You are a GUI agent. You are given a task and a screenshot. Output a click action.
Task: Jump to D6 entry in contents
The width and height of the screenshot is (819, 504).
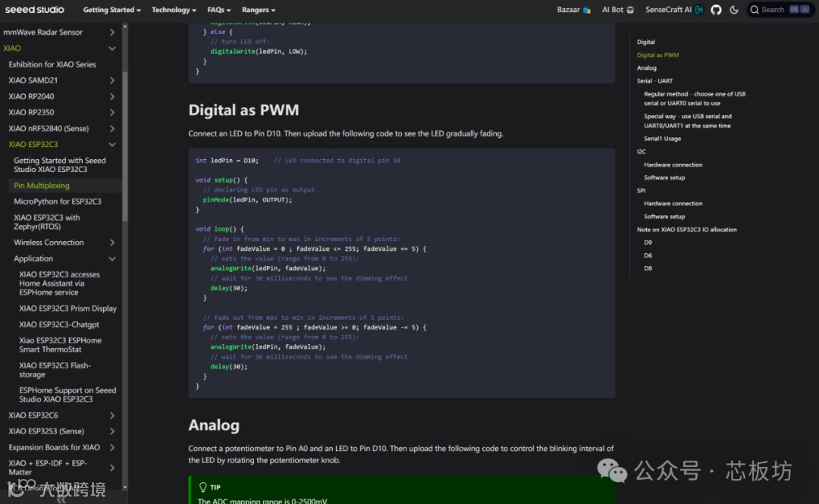[x=648, y=255]
